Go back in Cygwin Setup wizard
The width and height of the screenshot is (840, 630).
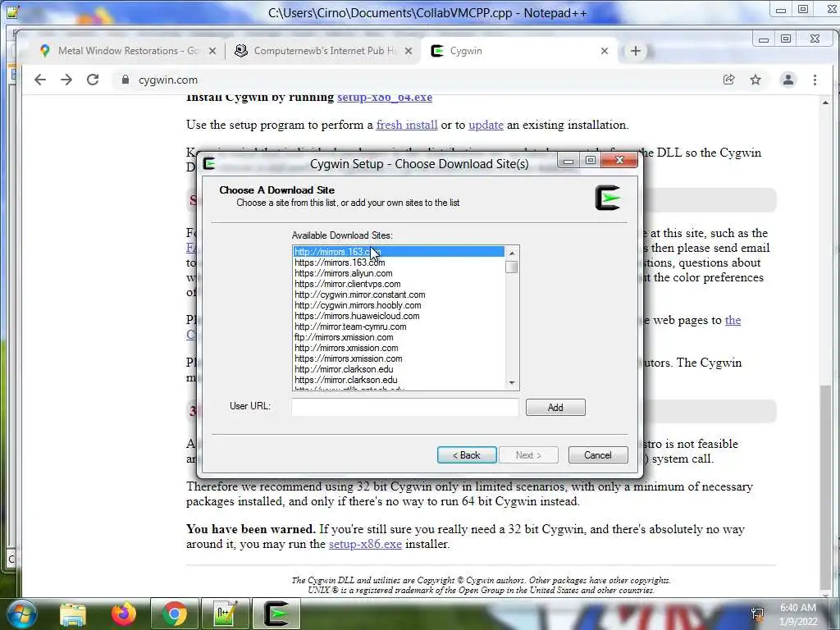467,455
